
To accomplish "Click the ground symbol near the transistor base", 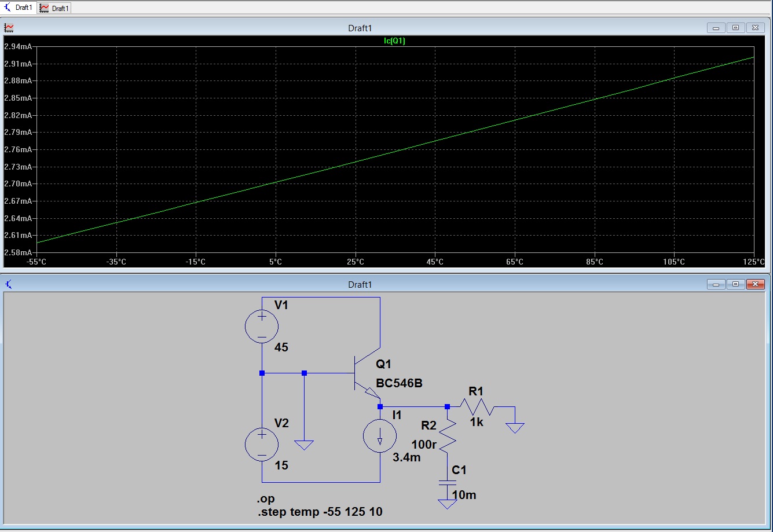I will (304, 445).
